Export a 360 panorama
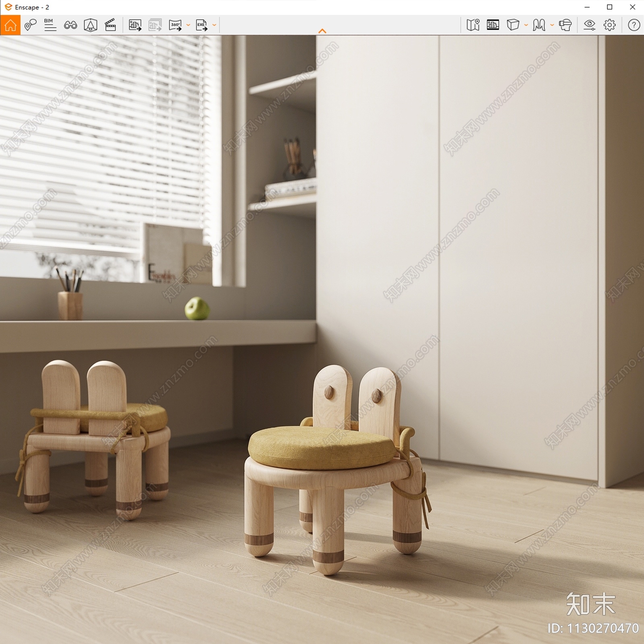 [175, 25]
